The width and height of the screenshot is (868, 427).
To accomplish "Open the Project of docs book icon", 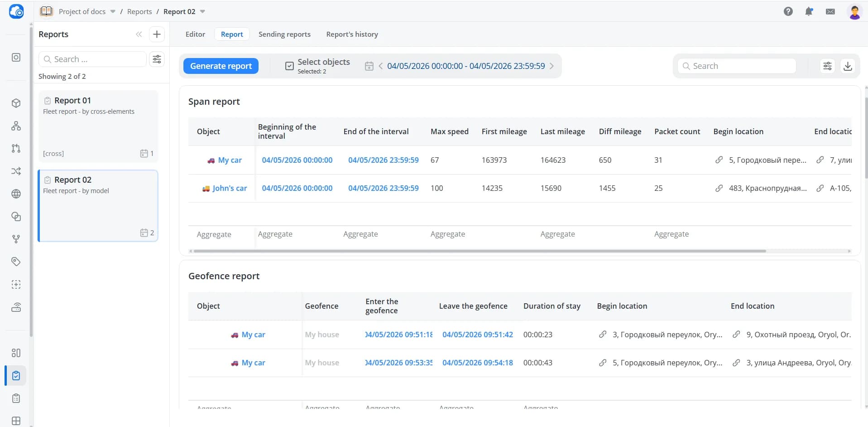I will point(47,11).
